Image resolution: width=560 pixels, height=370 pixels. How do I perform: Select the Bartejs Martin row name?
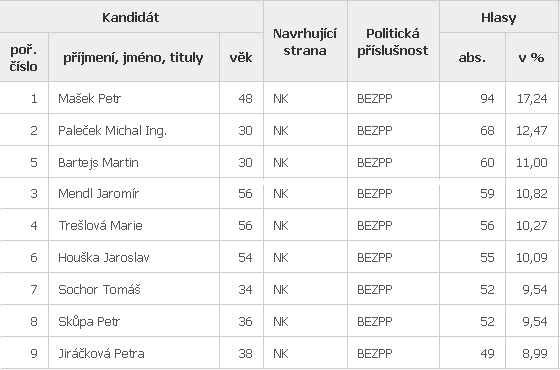[x=98, y=162]
